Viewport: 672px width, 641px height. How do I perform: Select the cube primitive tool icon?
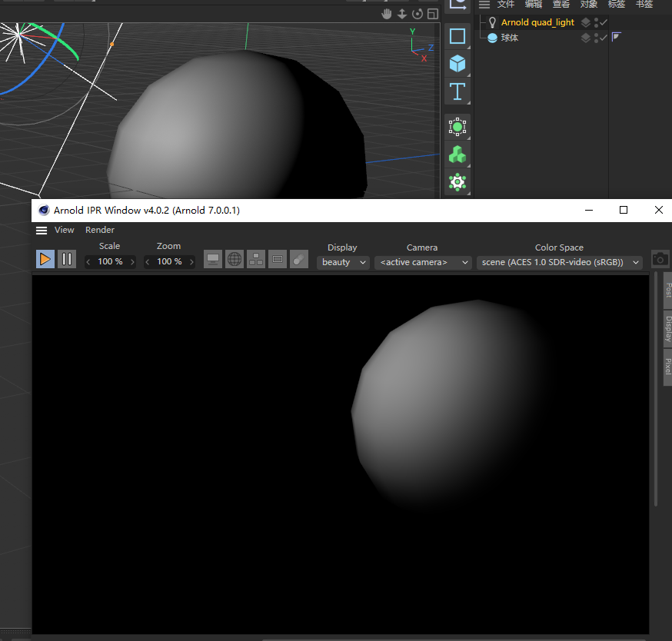pos(457,64)
